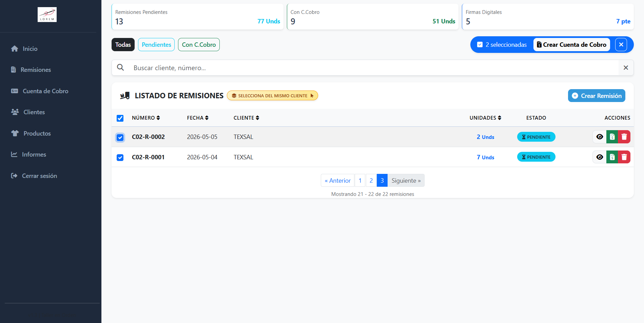The image size is (644, 323).
Task: Click PENDIENTE badge of C02-R-0002
Action: coord(536,137)
